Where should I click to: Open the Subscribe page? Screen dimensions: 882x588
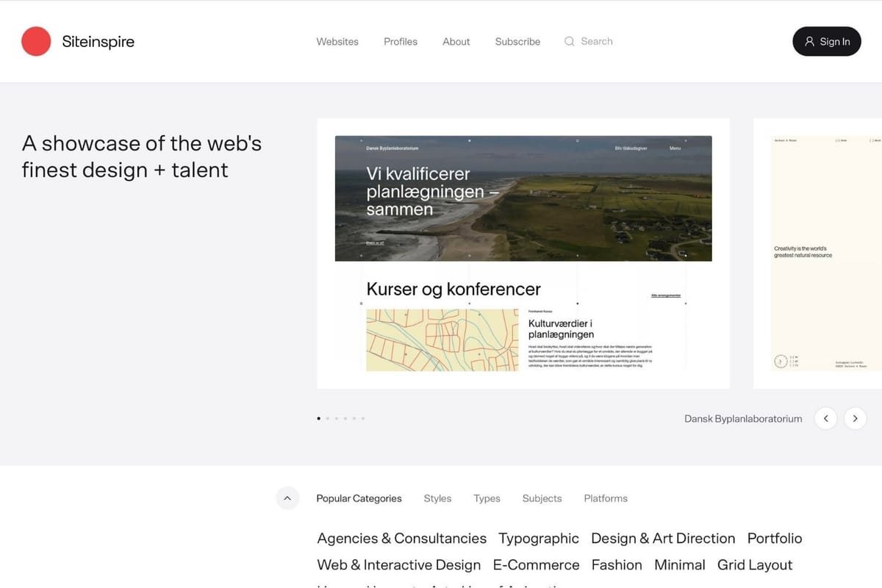(517, 42)
